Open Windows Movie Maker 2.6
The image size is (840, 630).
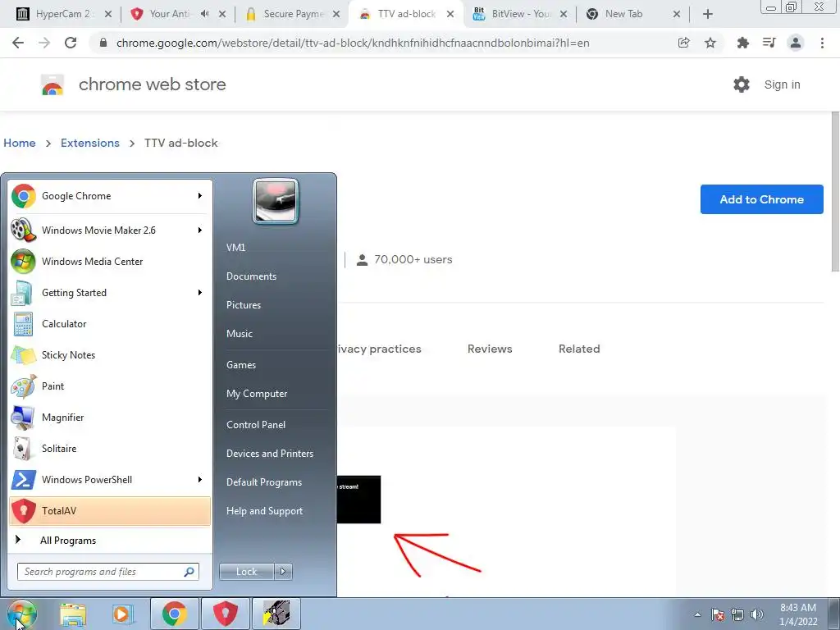point(110,231)
